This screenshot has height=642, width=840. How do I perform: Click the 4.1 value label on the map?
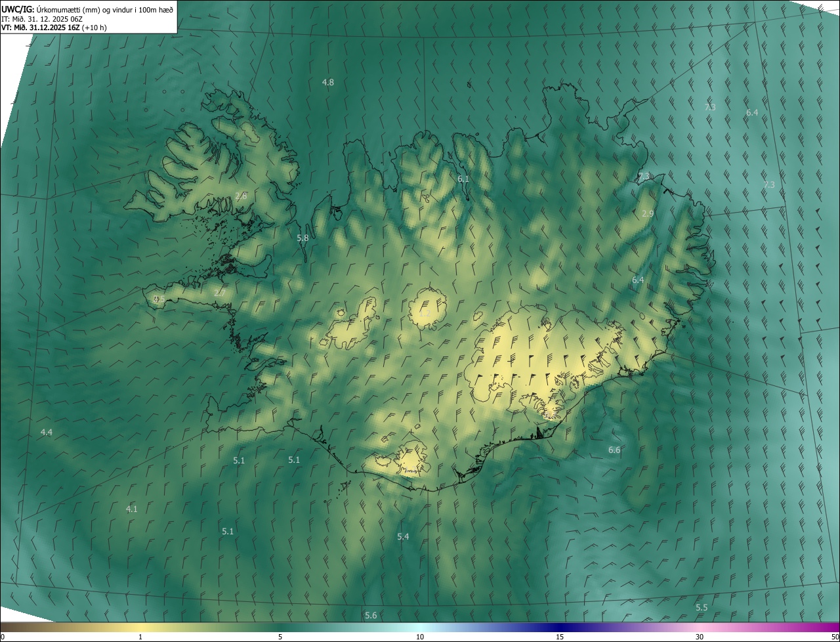click(x=132, y=509)
